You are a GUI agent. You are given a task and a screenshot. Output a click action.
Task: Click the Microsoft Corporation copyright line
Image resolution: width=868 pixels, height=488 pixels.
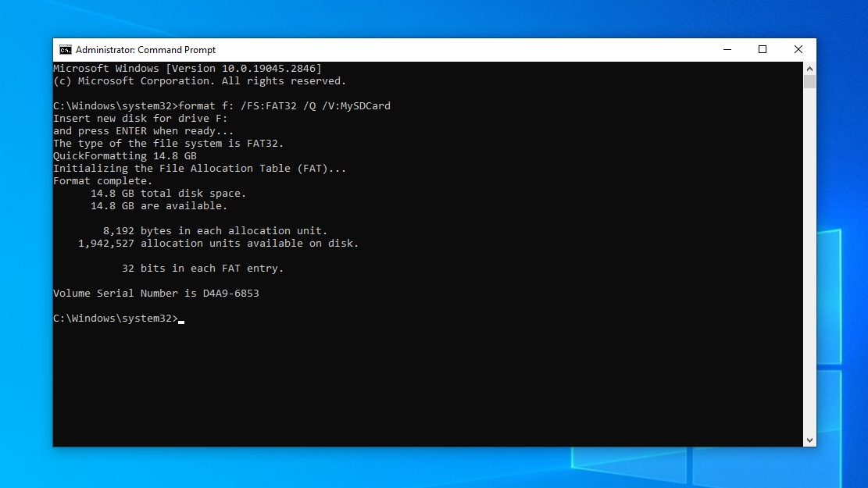(x=199, y=80)
